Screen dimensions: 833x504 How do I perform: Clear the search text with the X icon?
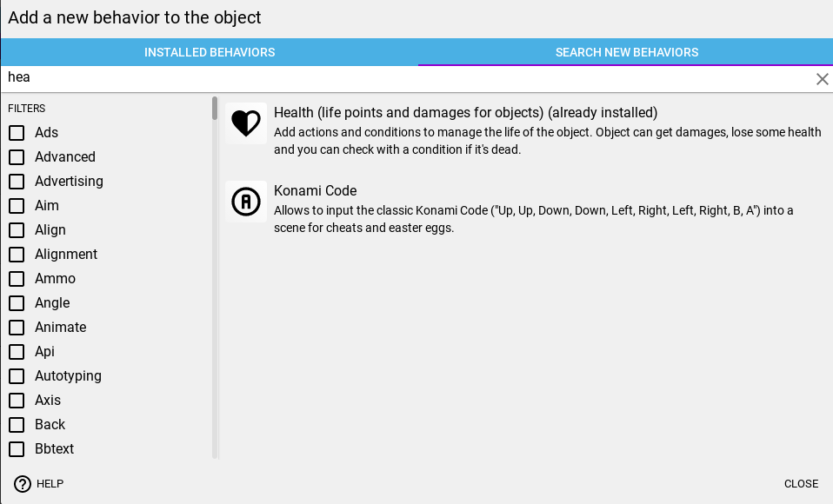coord(822,79)
